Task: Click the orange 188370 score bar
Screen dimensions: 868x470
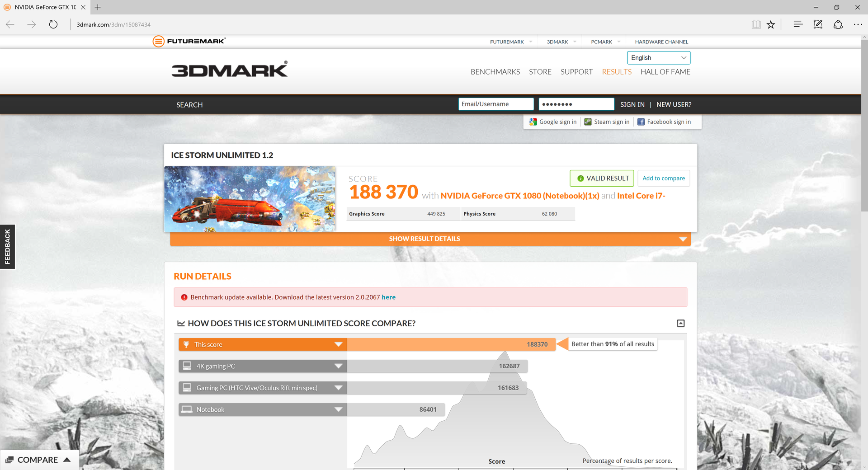Action: click(451, 344)
